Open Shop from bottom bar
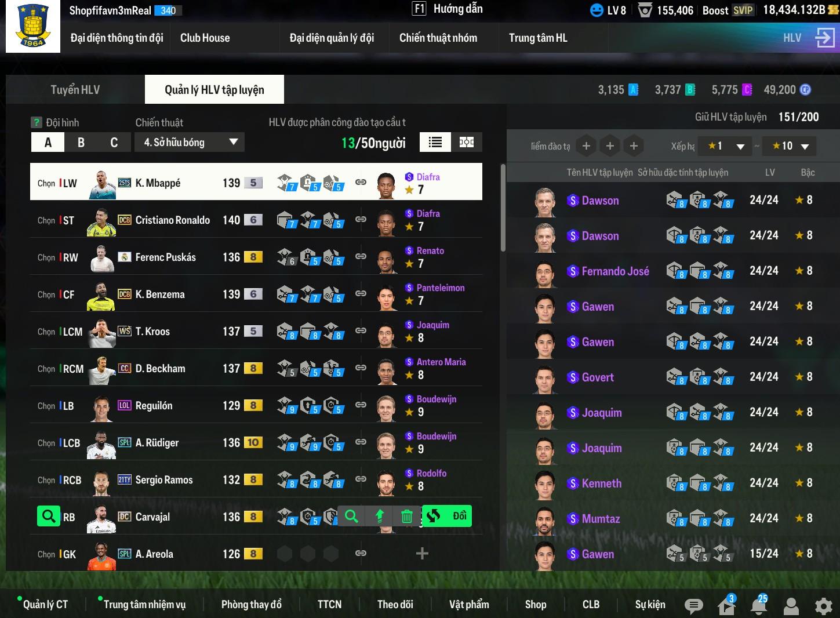Image resolution: width=840 pixels, height=618 pixels. [536, 605]
